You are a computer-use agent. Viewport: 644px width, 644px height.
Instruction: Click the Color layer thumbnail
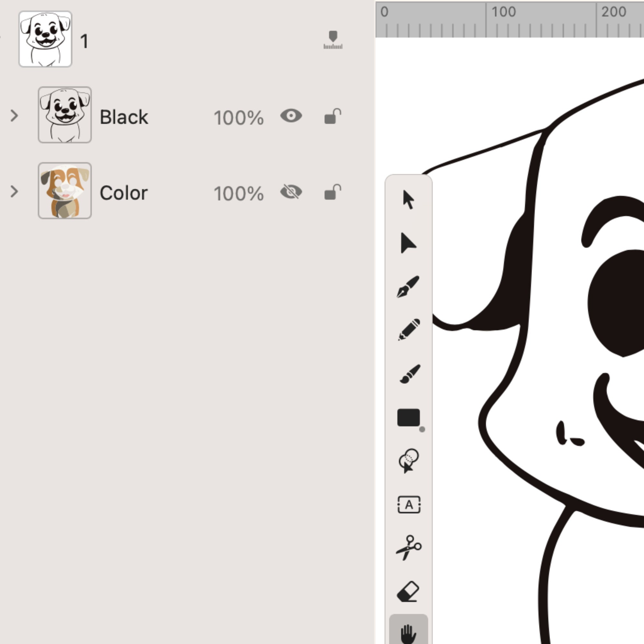(65, 191)
